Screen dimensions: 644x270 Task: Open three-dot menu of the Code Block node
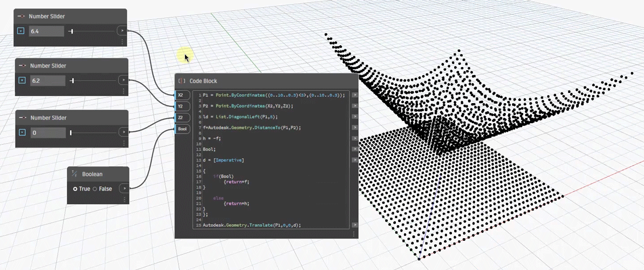pyautogui.click(x=354, y=234)
